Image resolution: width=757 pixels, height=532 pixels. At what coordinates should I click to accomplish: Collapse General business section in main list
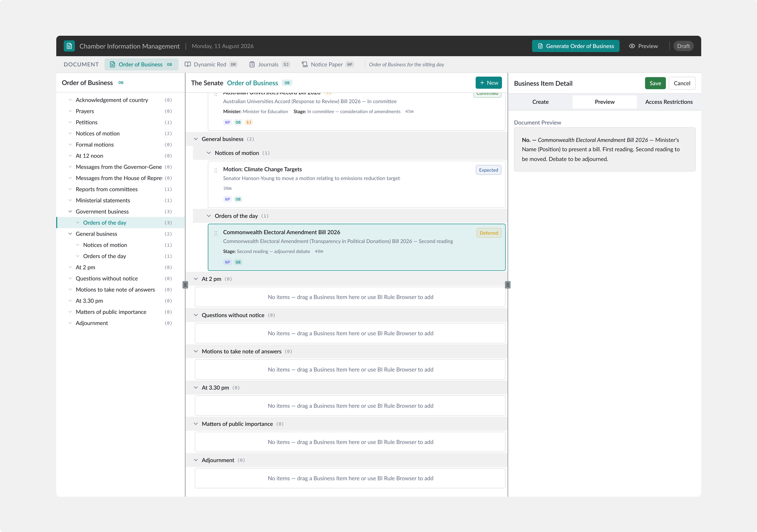tap(196, 139)
